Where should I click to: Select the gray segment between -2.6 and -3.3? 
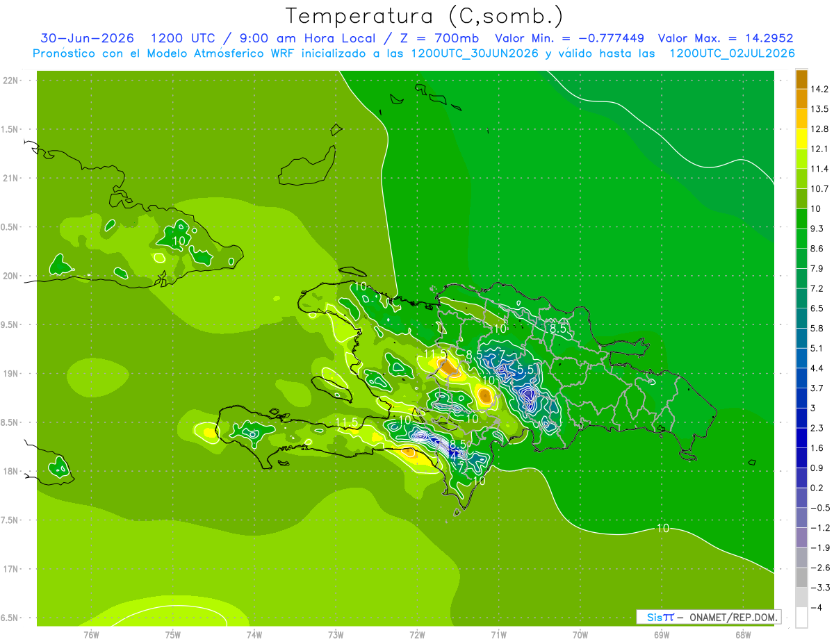801,577
